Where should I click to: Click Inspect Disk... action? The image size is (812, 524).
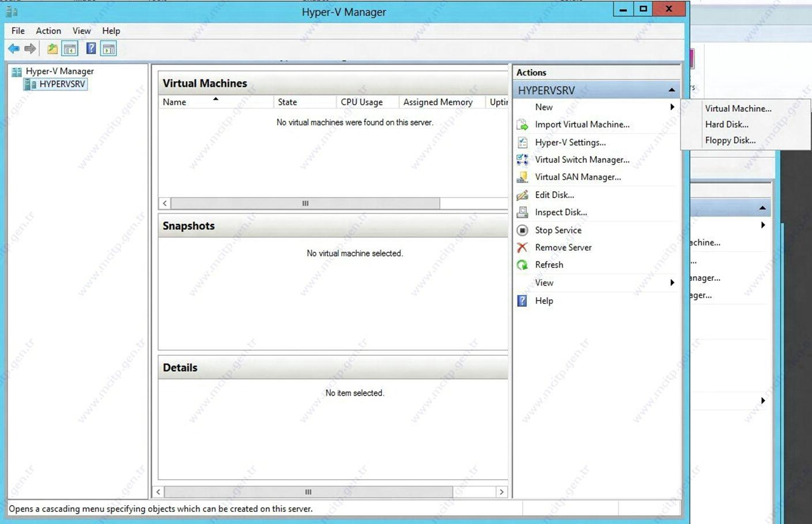click(561, 212)
